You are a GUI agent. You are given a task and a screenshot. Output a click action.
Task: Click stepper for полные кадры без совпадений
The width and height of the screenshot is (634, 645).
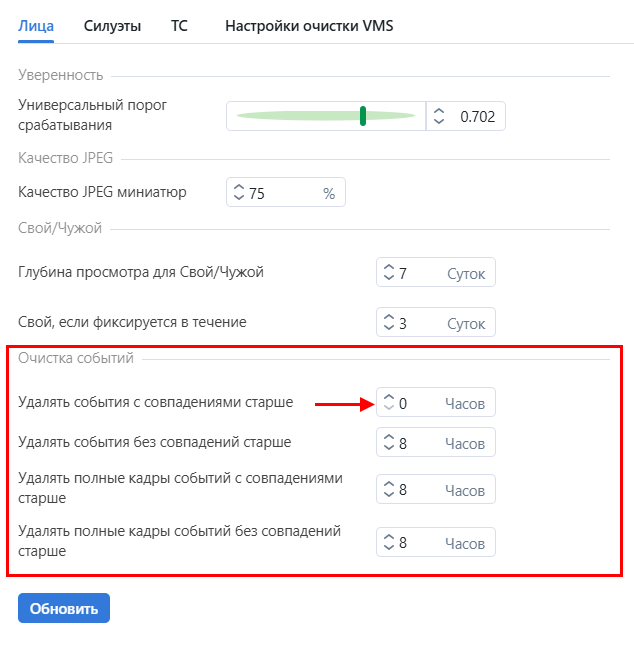pyautogui.click(x=388, y=543)
